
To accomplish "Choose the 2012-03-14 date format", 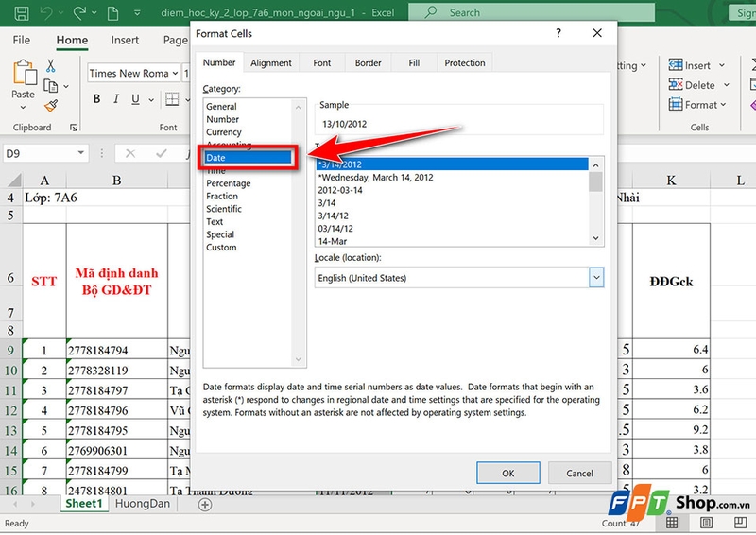I will [x=452, y=190].
